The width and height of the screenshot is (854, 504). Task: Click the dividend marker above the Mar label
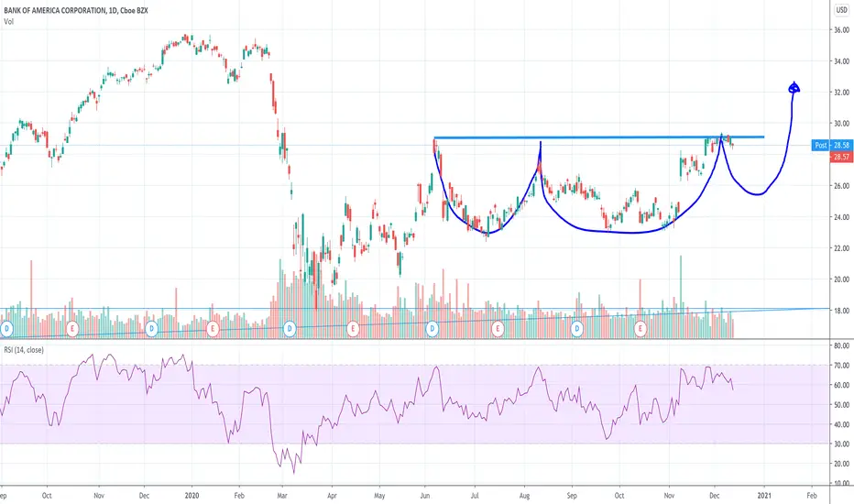(x=290, y=329)
